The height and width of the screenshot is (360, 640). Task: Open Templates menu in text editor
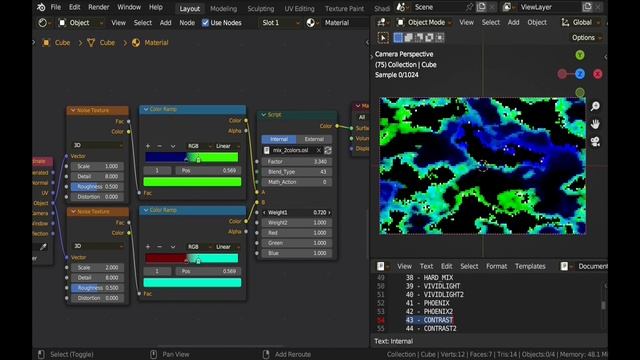[530, 266]
